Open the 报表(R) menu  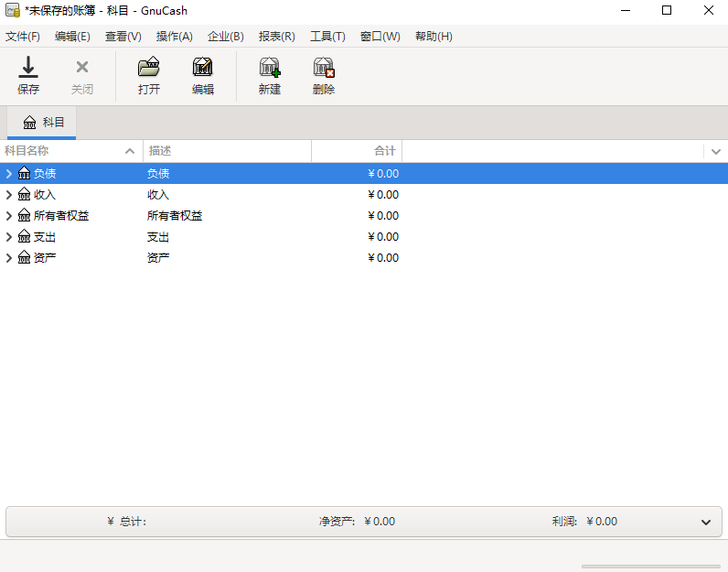[x=277, y=37]
